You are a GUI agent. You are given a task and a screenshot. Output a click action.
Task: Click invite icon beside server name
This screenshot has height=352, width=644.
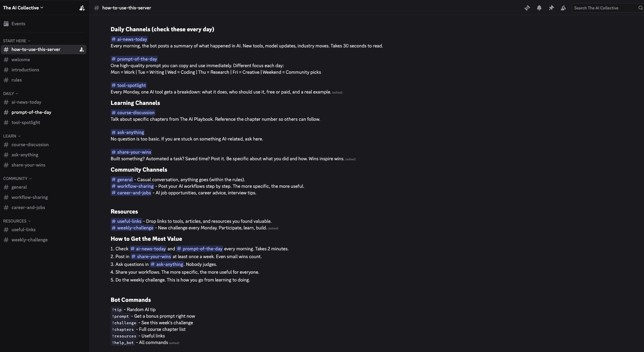click(x=82, y=8)
